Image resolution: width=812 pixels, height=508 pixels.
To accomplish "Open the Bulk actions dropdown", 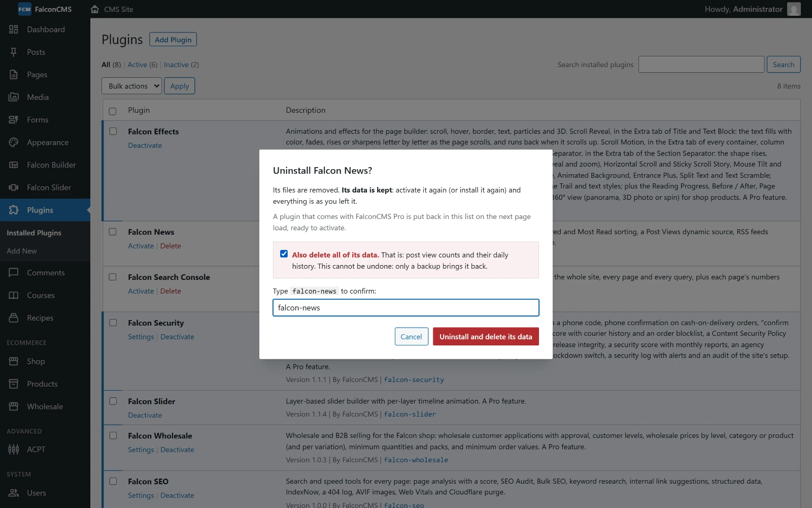I will pyautogui.click(x=132, y=86).
